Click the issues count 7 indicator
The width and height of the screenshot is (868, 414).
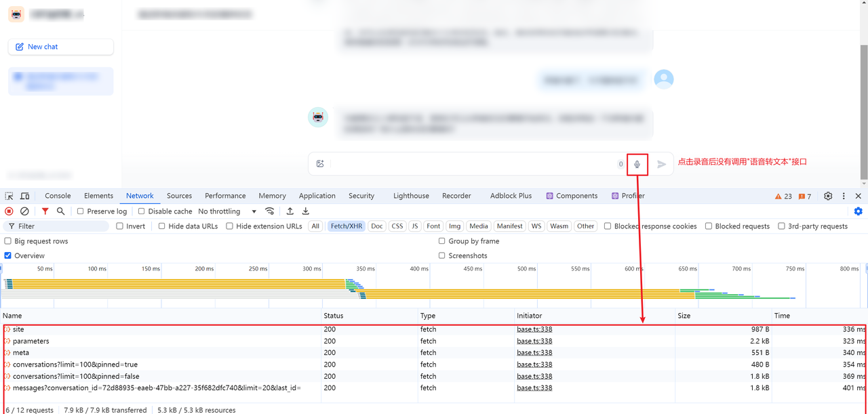pos(805,196)
